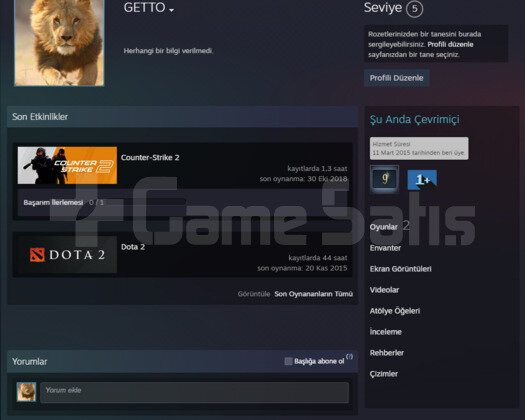The image size is (525, 420).
Task: Open the Dota 2 title link
Action: tap(133, 247)
